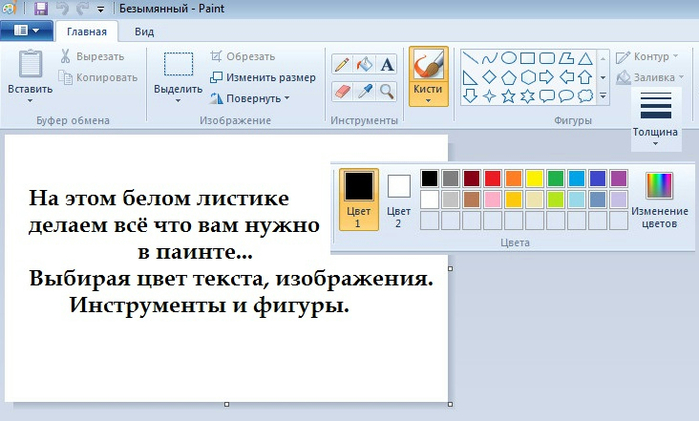Open Изменение цветов edit colors

tap(659, 200)
